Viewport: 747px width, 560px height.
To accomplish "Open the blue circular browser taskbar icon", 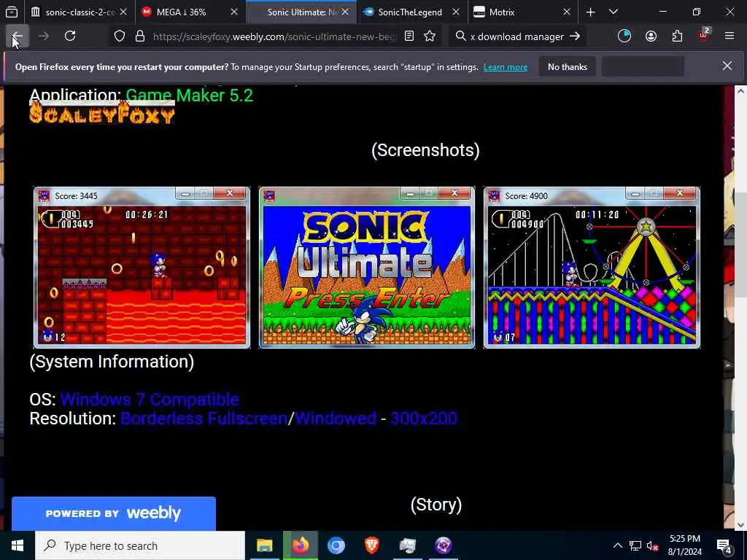I will click(x=336, y=545).
